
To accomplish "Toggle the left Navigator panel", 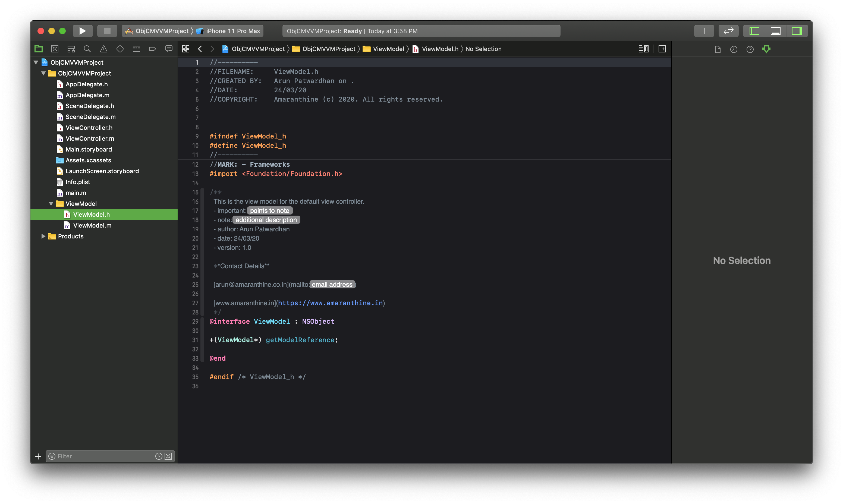I will [x=754, y=31].
